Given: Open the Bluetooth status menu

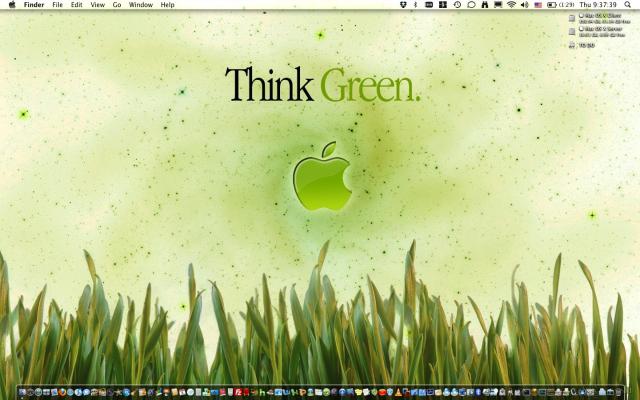Looking at the screenshot, I should [416, 4].
